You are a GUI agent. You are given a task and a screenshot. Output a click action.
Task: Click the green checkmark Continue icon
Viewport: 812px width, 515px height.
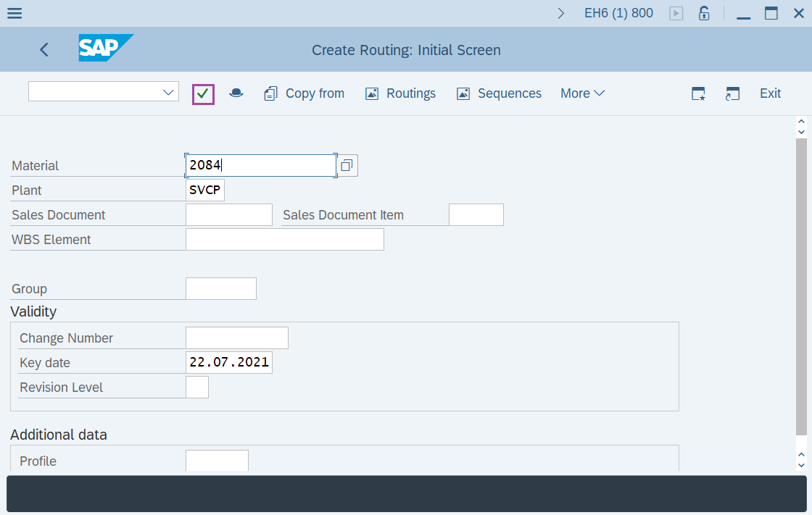click(x=203, y=93)
